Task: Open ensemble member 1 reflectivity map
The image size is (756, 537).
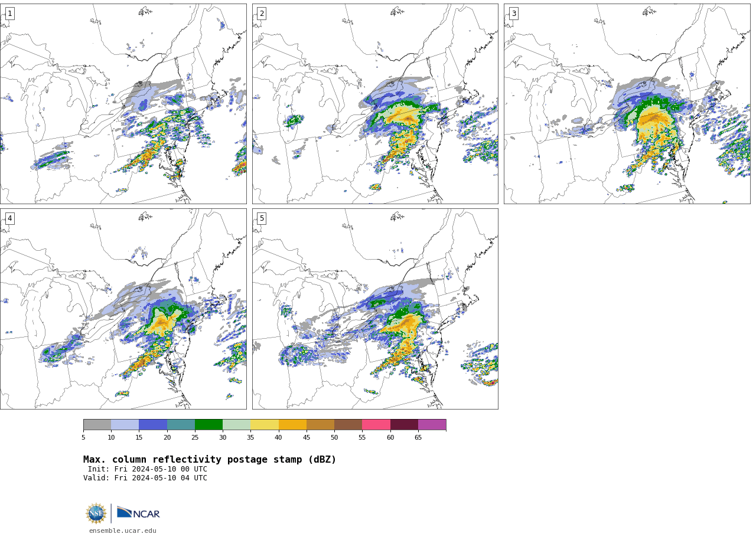Action: click(x=123, y=104)
